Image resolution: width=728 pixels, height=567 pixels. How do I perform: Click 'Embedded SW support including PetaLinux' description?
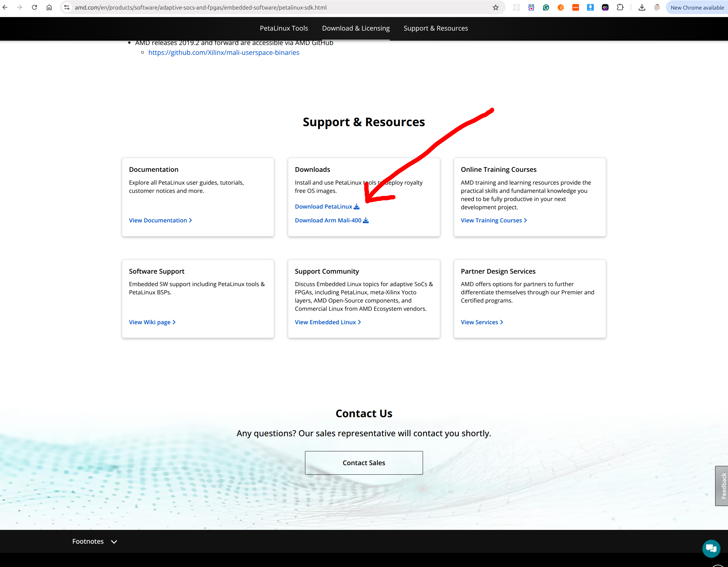[x=197, y=288]
